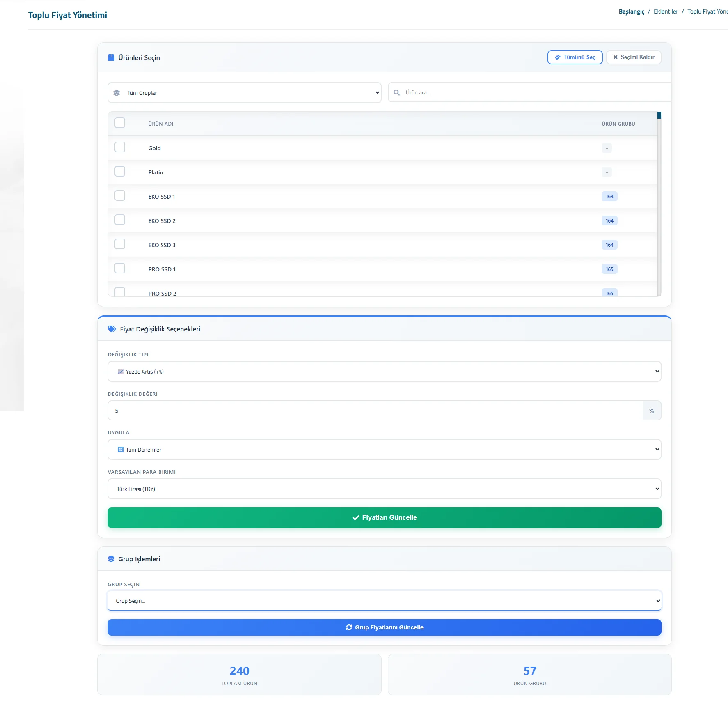Open the Varsayılan Para Birimi currency dropdown
This screenshot has width=728, height=714.
(x=384, y=489)
